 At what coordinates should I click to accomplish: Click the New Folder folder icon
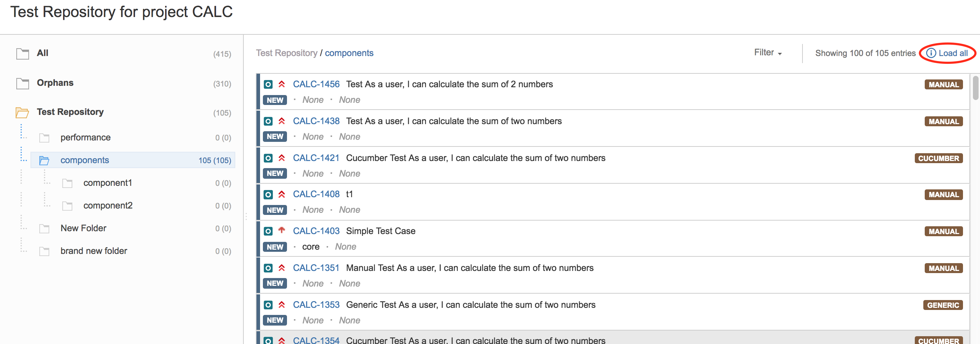(45, 229)
